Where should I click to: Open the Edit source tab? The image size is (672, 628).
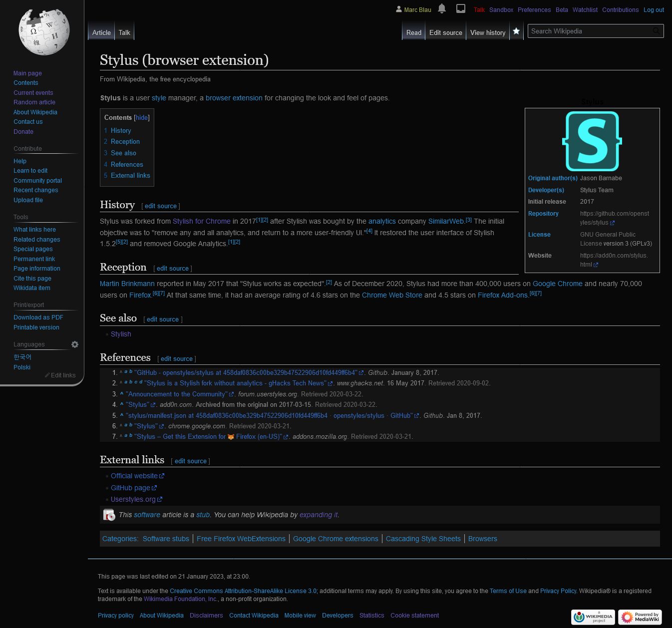pos(446,32)
